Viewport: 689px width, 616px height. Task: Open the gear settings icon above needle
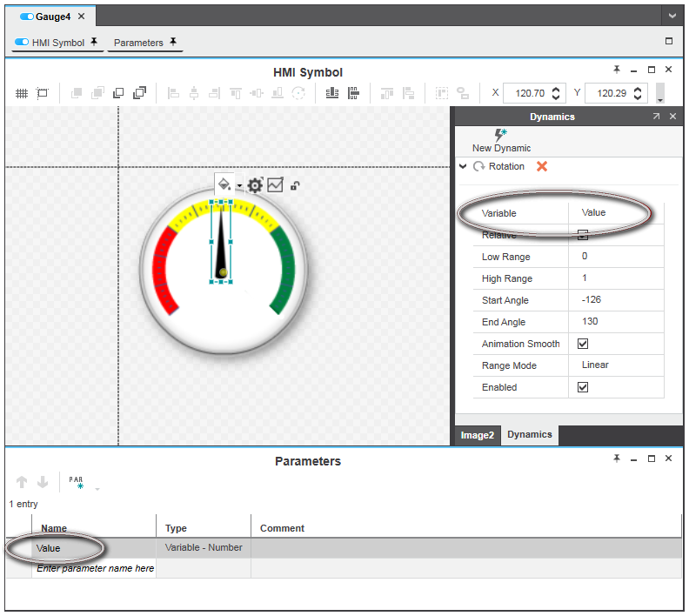point(255,185)
